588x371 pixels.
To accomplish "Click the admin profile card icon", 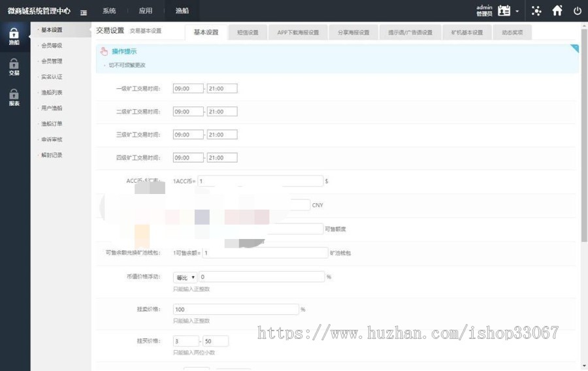I will 504,10.
